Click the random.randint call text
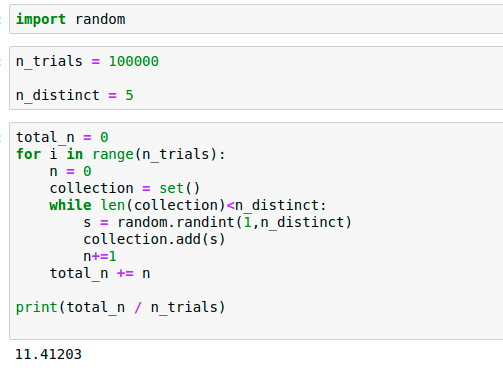The image size is (503, 371). pos(234,222)
